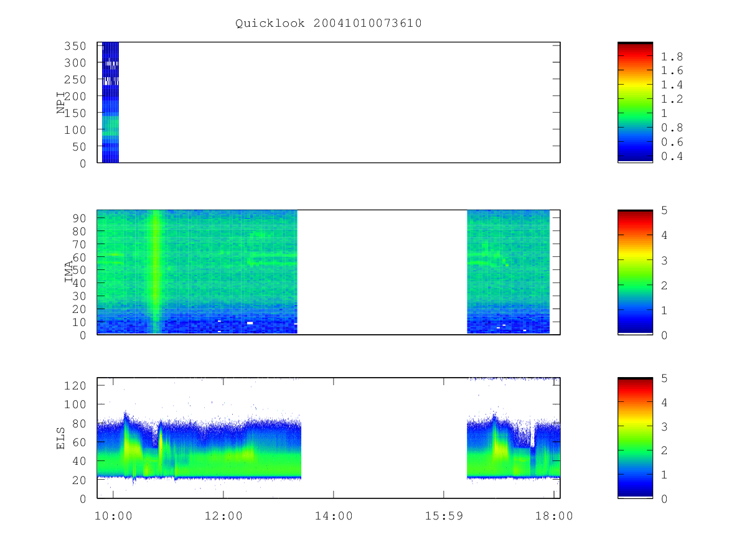
Task: Click the 14:00 time tick label
Action: click(x=334, y=516)
